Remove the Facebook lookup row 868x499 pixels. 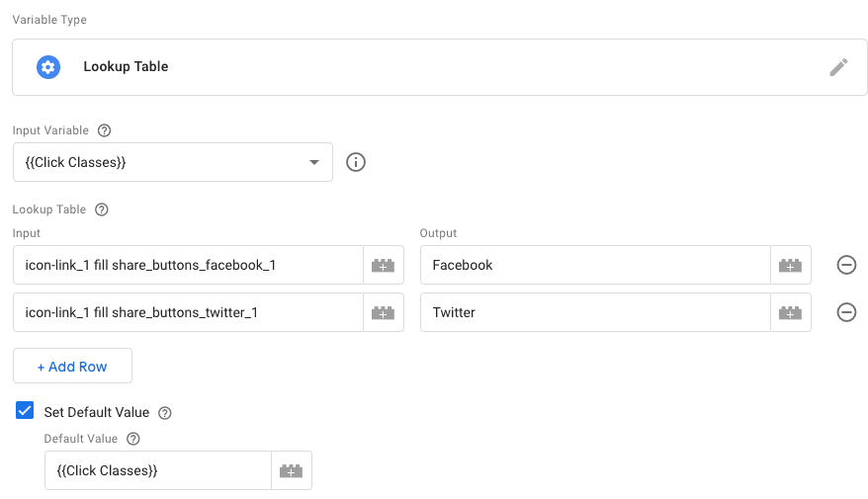(846, 265)
